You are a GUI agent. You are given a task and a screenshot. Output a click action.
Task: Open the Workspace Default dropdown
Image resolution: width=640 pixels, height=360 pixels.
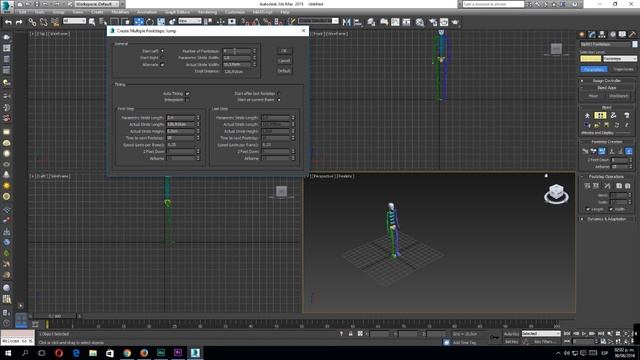click(97, 4)
